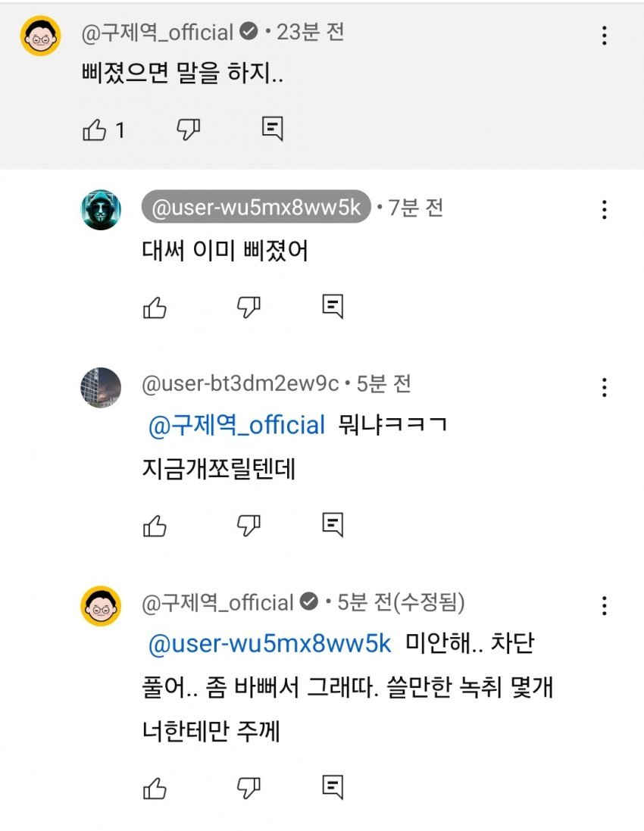Like the '미안해.. 차단 풀어..' reply
The image size is (644, 831).
pyautogui.click(x=155, y=788)
